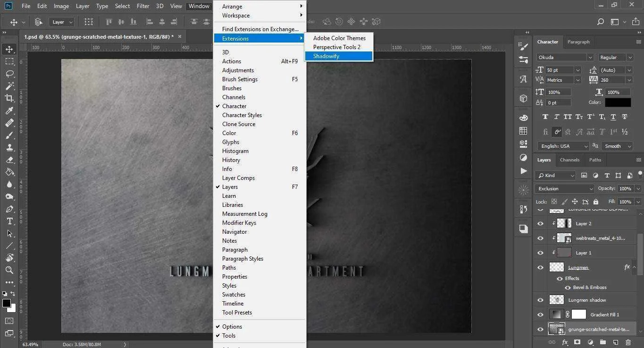Select the Zoom tool
644x348 pixels.
tap(9, 270)
